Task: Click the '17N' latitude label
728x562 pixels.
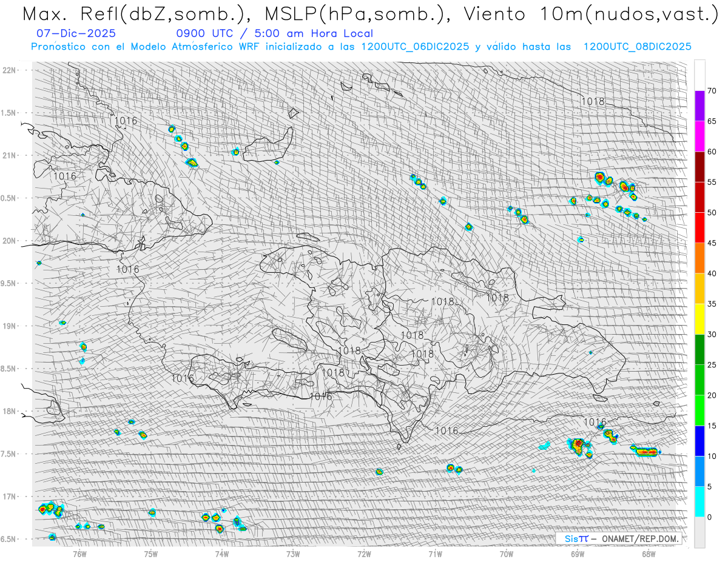Action: click(x=10, y=497)
